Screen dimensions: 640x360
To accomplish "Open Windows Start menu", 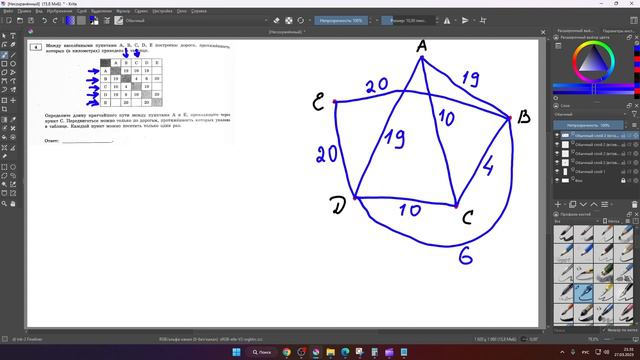I will [x=236, y=352].
